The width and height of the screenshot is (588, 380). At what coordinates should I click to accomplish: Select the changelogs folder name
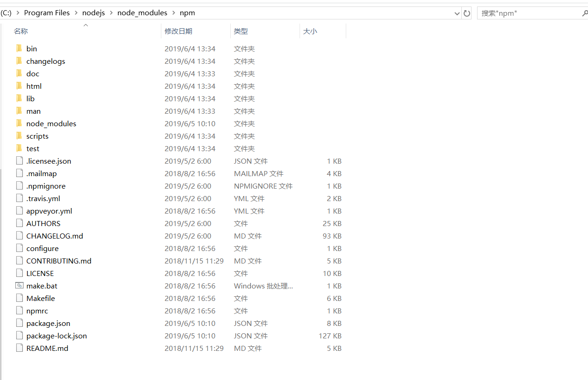tap(46, 61)
